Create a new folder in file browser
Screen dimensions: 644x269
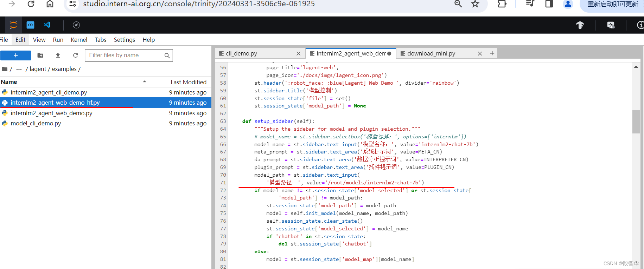(40, 55)
